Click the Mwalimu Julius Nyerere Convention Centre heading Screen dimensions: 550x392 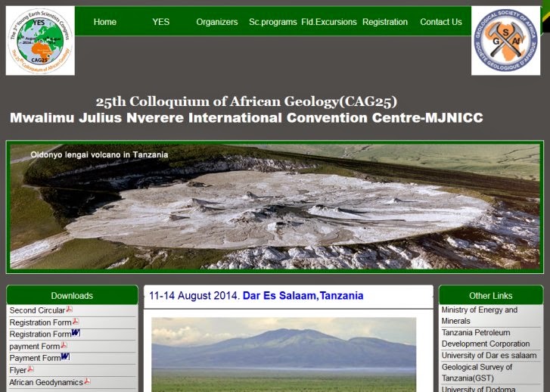246,118
